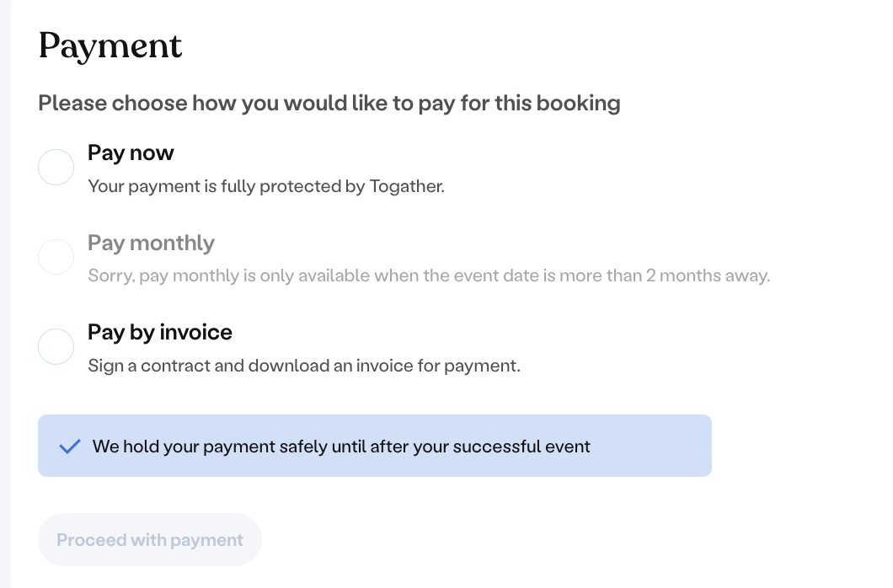Click the word "invoice" in the heading "Pay by invoice"
This screenshot has height=588, width=893.
pyautogui.click(x=195, y=332)
